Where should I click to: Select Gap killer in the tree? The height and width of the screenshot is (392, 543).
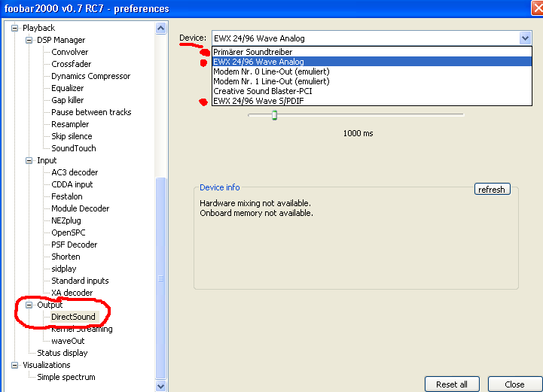click(x=67, y=100)
